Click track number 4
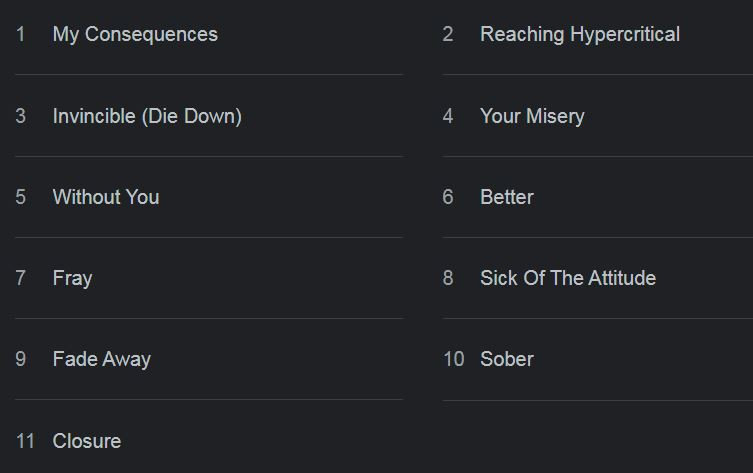753x473 pixels. 448,116
